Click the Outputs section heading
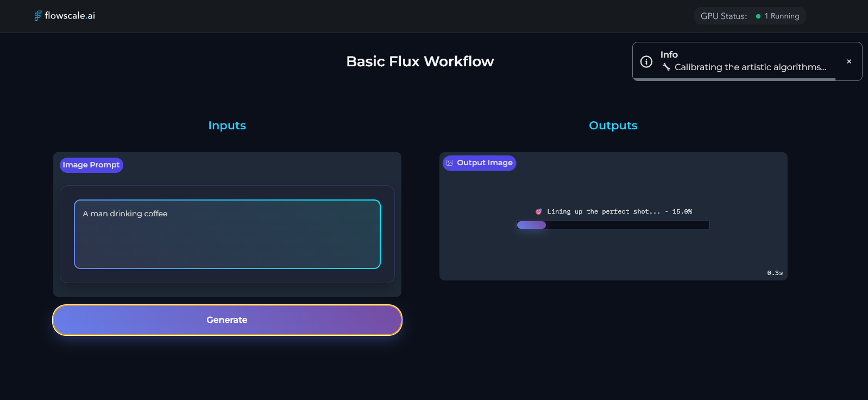 pyautogui.click(x=613, y=126)
